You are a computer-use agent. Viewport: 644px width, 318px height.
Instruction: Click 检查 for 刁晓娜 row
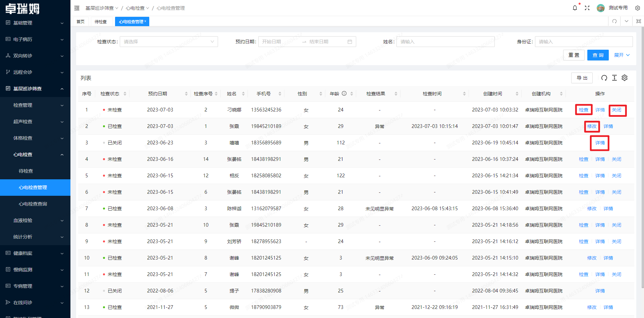[584, 110]
